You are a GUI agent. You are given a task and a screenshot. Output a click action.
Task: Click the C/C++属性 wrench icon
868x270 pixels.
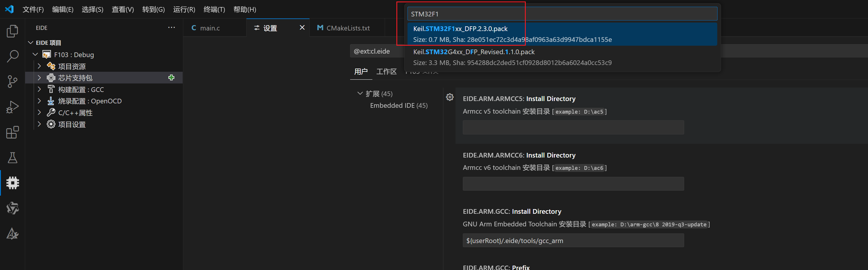51,112
